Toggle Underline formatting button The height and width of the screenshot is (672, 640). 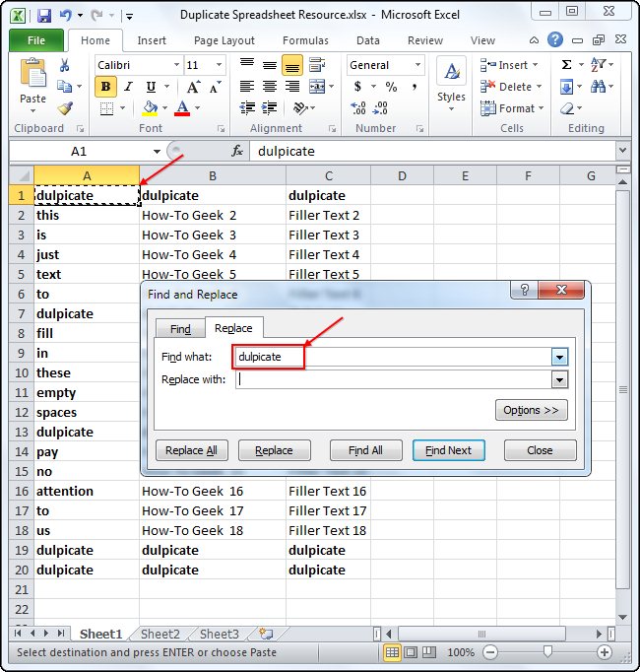(151, 87)
